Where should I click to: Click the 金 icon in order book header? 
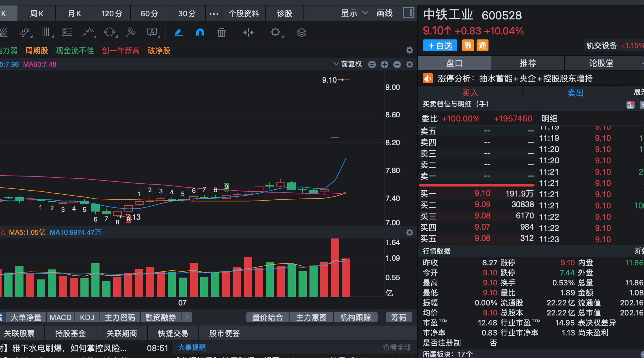631,105
